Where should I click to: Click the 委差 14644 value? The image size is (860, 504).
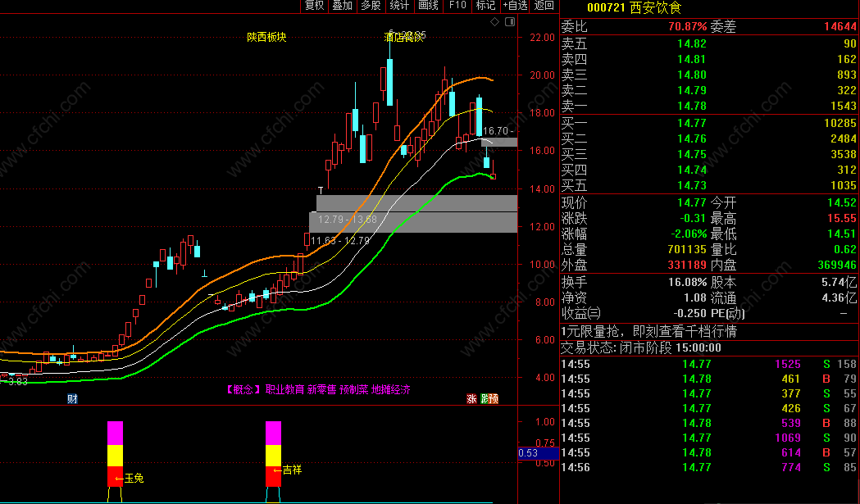(840, 26)
